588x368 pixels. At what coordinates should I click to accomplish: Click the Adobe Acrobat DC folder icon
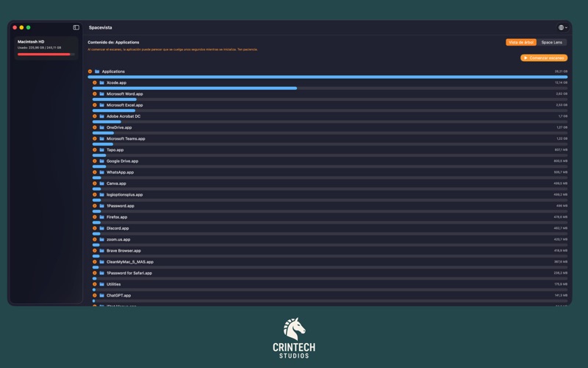point(101,116)
